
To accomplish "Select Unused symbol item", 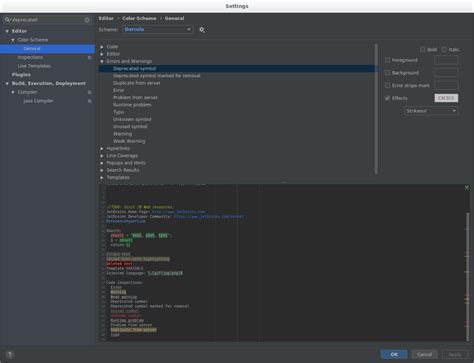I will coord(130,127).
